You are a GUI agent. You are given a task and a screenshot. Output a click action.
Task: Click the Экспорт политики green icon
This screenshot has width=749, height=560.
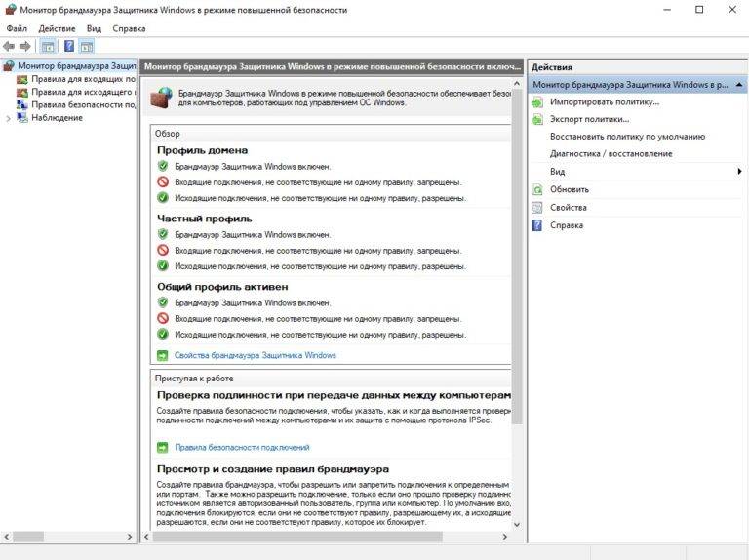(537, 119)
